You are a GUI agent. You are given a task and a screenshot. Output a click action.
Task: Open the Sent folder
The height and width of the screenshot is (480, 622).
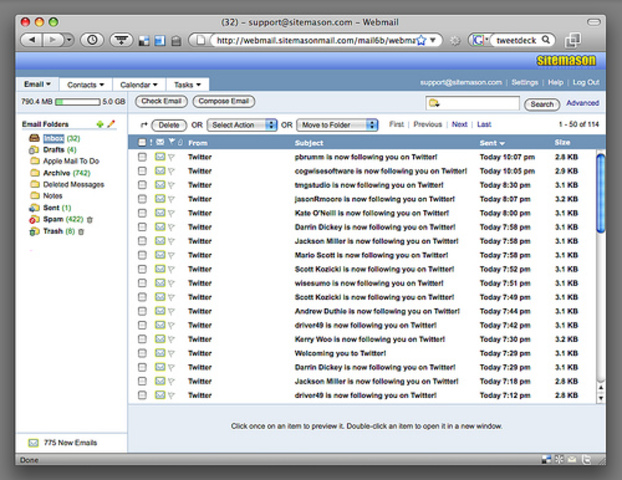50,208
